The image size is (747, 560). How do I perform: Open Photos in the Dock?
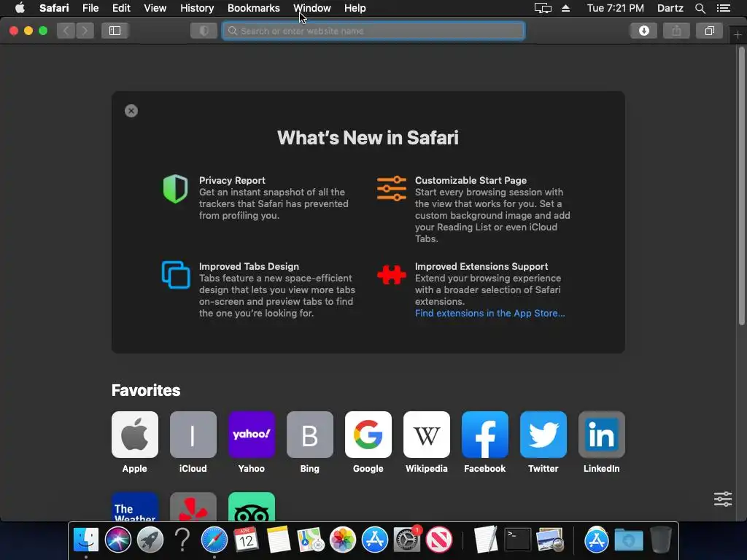point(343,540)
